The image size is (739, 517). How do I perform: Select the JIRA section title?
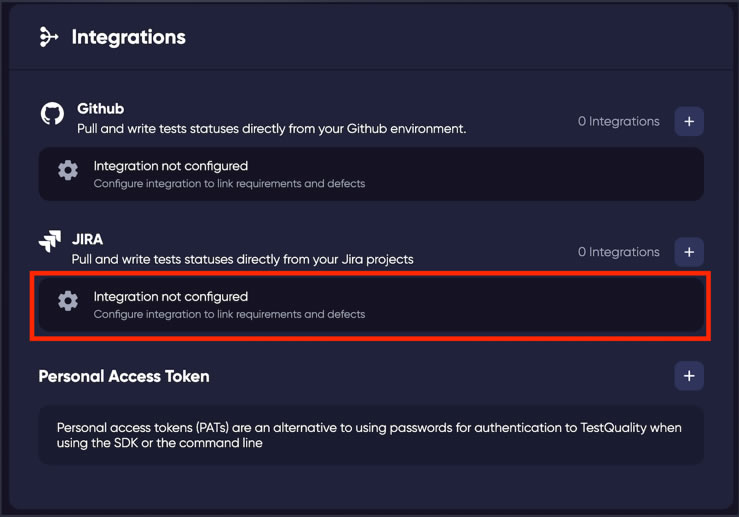(x=87, y=239)
